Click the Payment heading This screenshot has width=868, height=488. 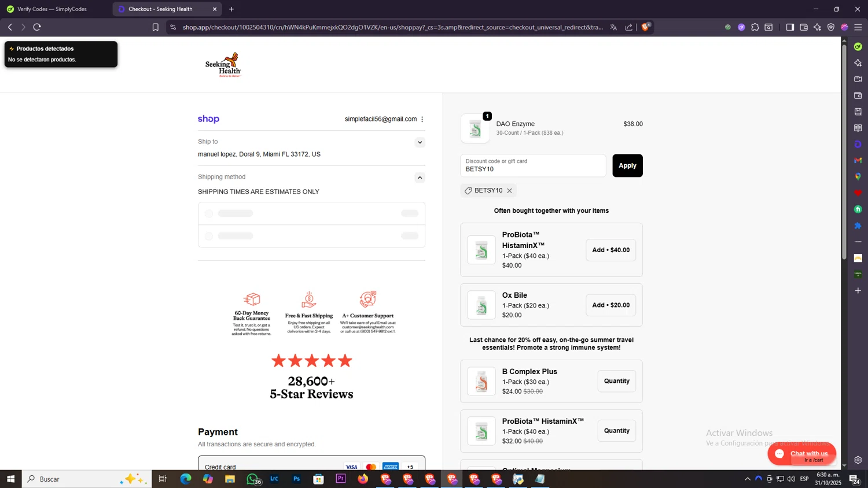click(x=218, y=432)
